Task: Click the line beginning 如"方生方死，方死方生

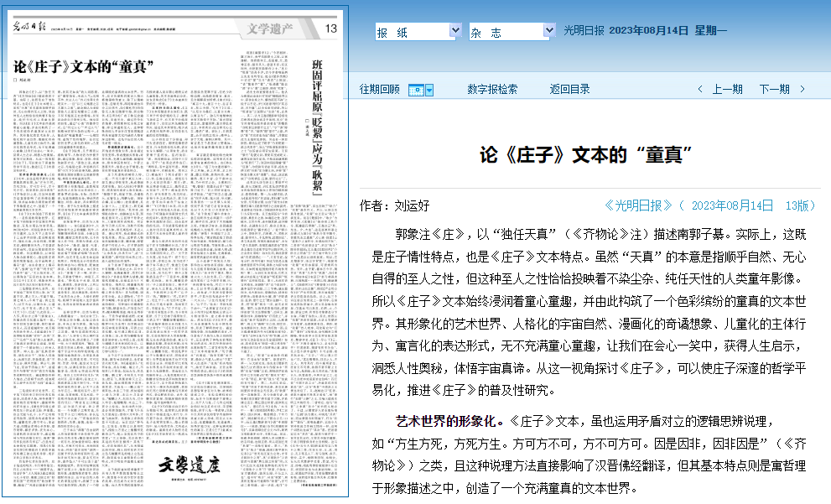Action: coord(589,444)
